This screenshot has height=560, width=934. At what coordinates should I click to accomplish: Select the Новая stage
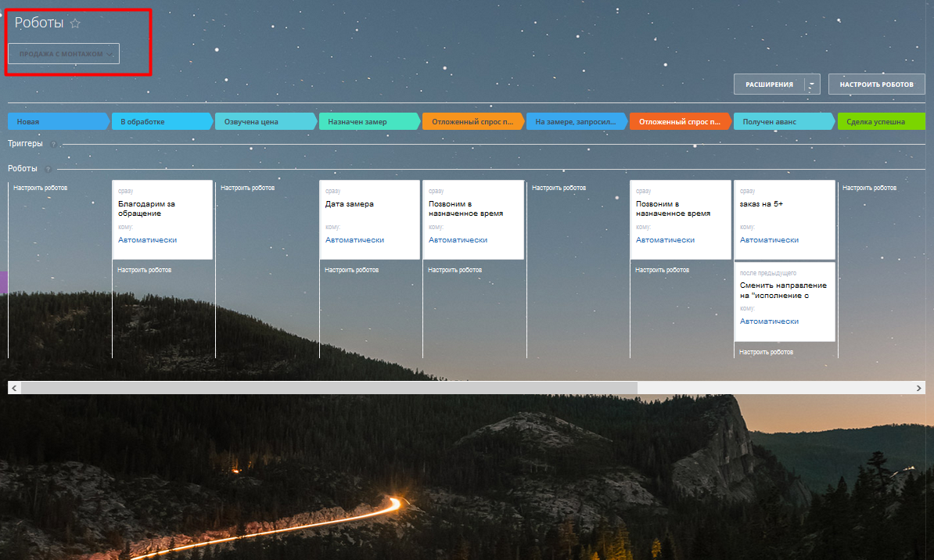pyautogui.click(x=59, y=121)
